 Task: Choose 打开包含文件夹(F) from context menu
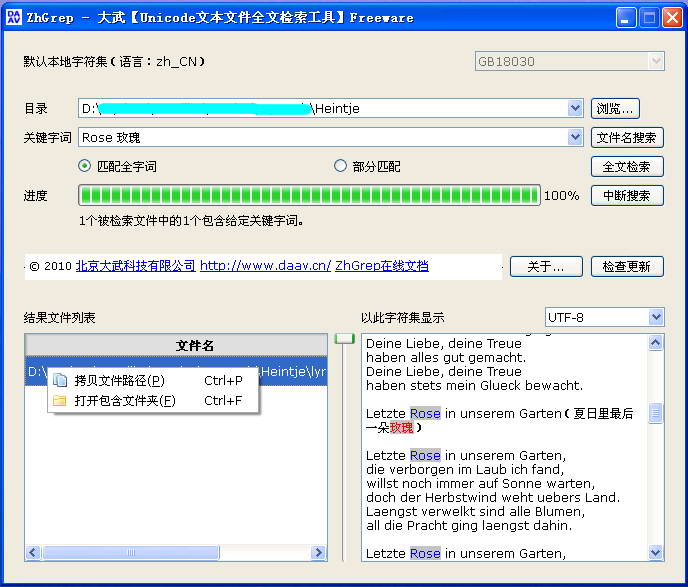(x=153, y=401)
